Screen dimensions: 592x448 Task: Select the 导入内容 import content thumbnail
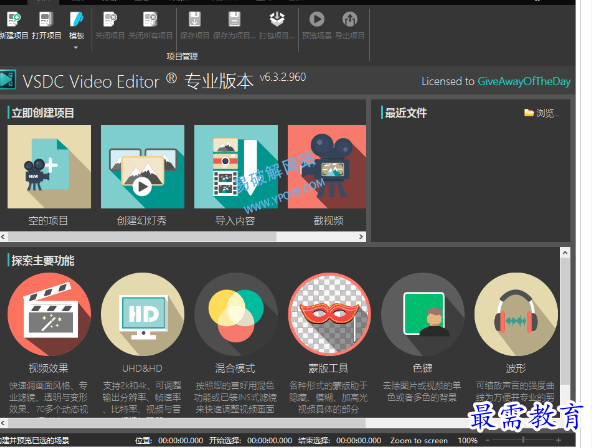pos(236,166)
